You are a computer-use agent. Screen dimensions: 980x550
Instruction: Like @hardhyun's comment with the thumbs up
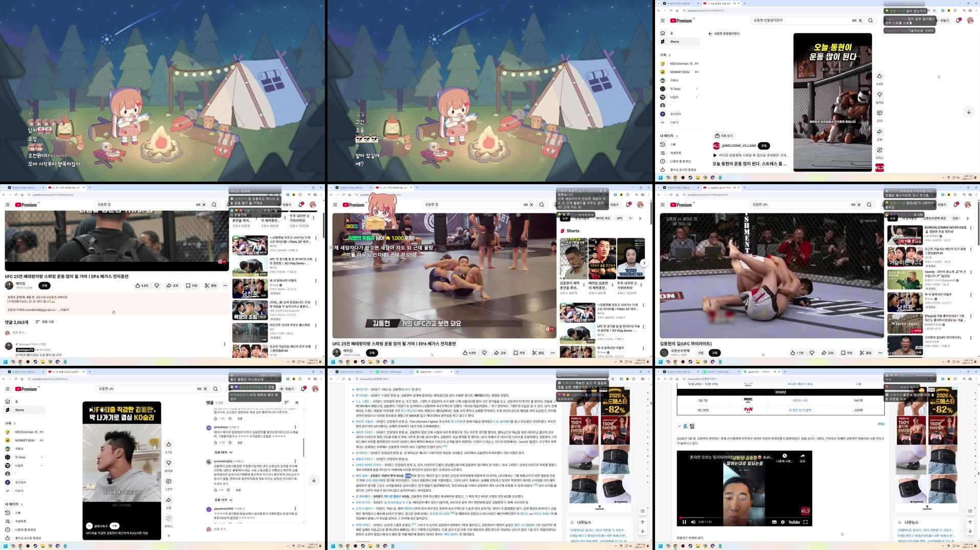pos(216,443)
